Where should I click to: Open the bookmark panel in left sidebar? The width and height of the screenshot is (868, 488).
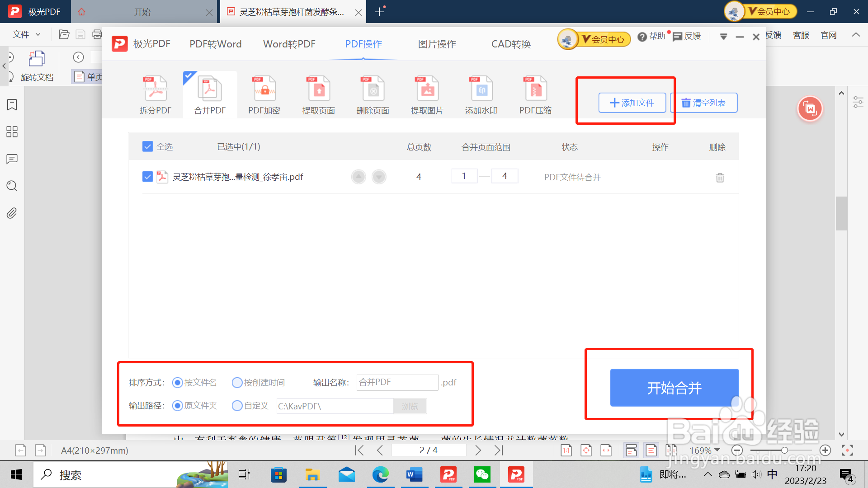(12, 105)
